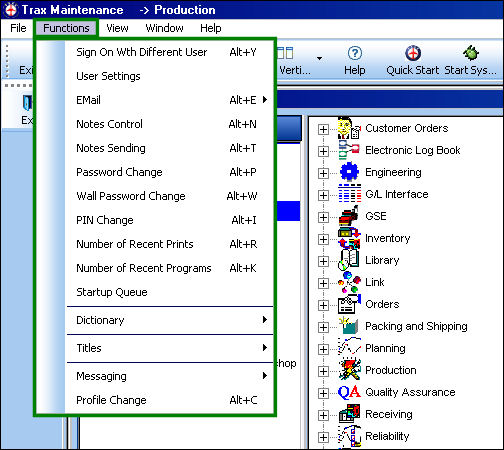Screen dimensions: 504x450
Task: Expand the Orders tree node
Action: click(x=323, y=305)
